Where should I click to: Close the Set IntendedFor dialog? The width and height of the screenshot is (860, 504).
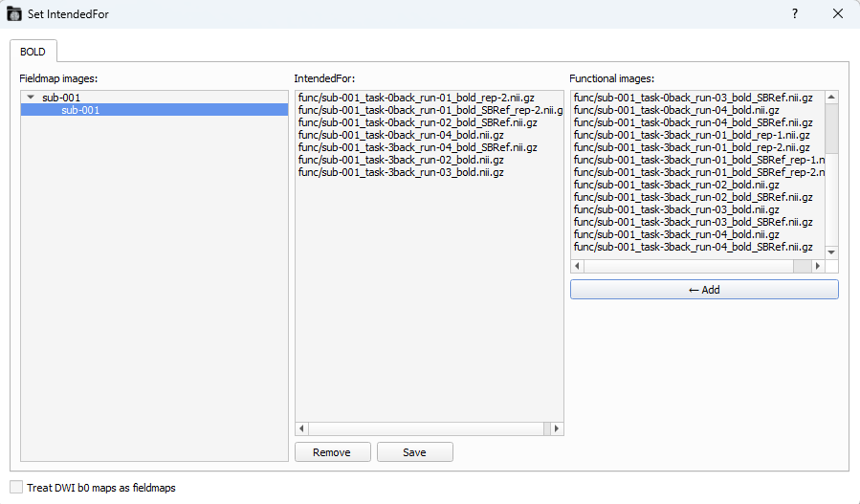(x=838, y=14)
